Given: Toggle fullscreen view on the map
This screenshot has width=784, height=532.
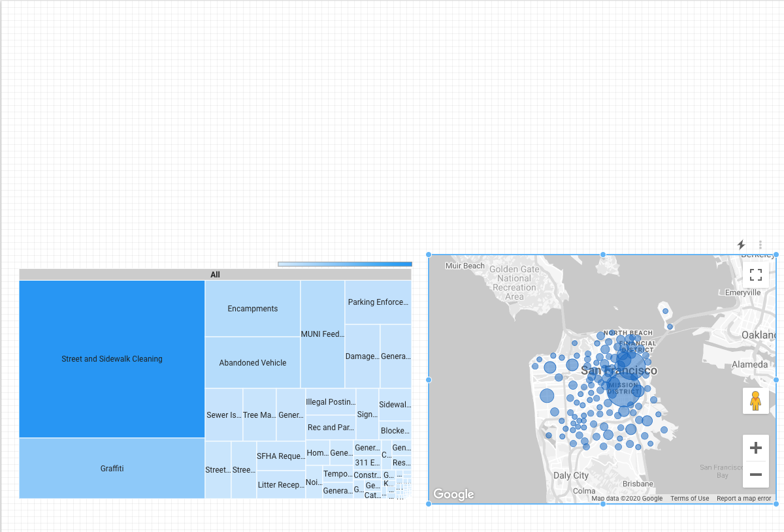Looking at the screenshot, I should pos(755,275).
